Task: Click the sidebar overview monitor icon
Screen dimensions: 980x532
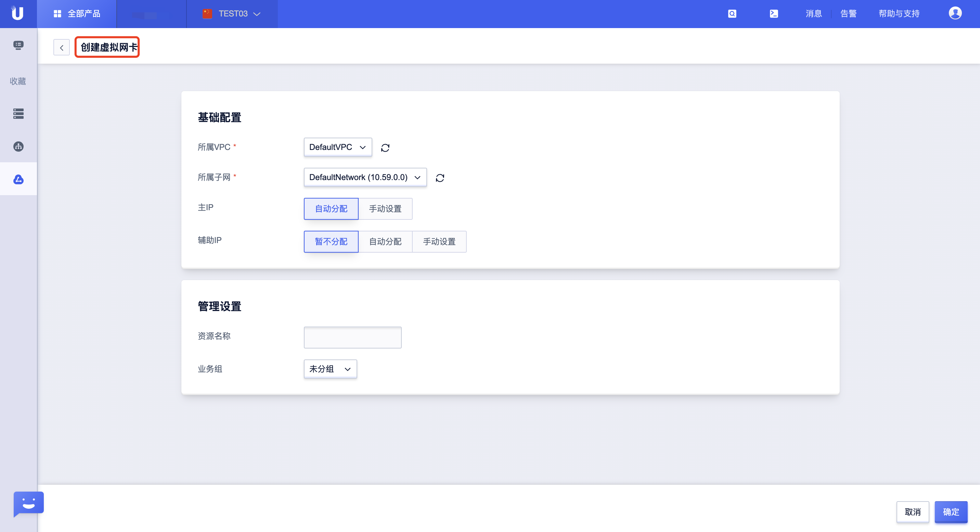Action: (x=18, y=45)
